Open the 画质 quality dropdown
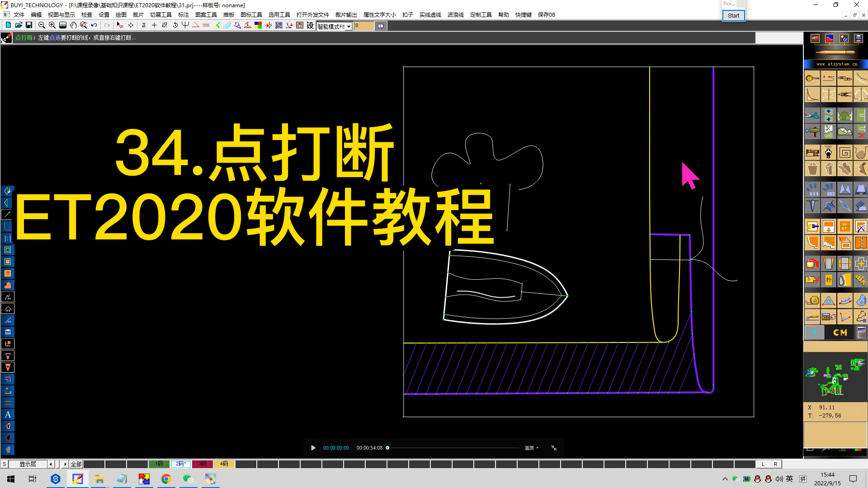The height and width of the screenshot is (488, 868). (x=532, y=448)
